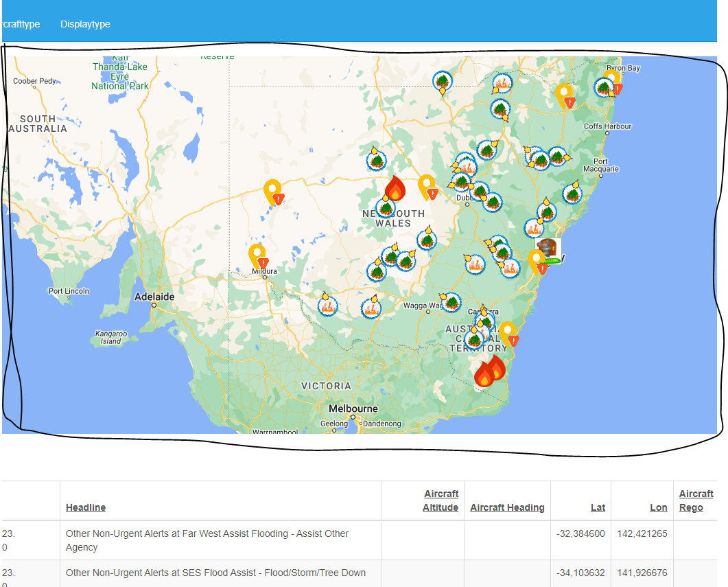Image resolution: width=728 pixels, height=587 pixels.
Task: Click the alert pin on coast east of Canberra
Action: (508, 334)
